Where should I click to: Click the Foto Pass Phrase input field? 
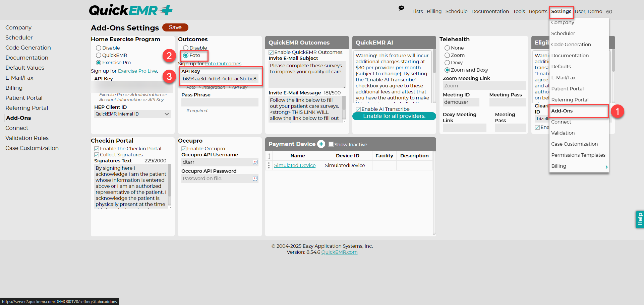pos(220,102)
